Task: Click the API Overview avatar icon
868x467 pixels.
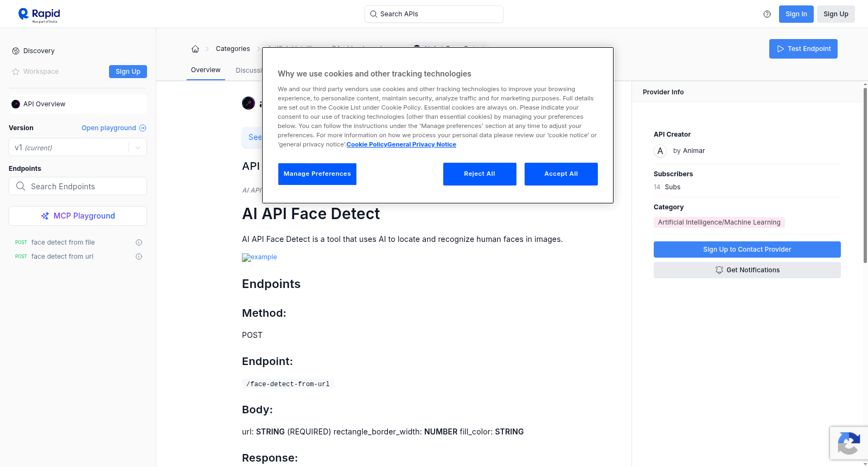Action: point(16,104)
